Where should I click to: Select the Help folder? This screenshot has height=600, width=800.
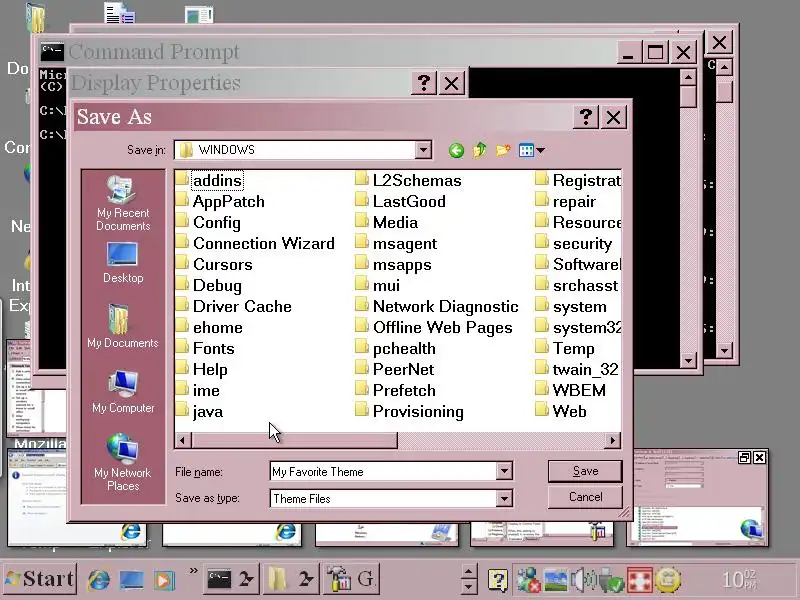[x=202, y=369]
